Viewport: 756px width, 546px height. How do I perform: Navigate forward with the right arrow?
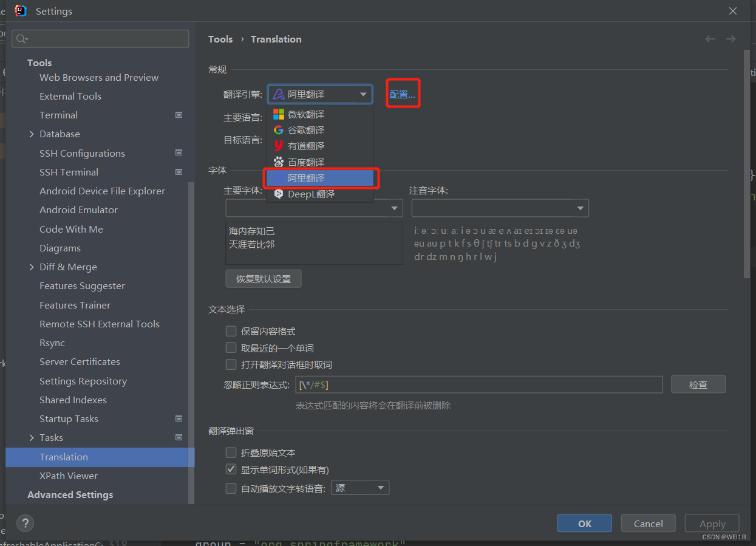pyautogui.click(x=730, y=39)
